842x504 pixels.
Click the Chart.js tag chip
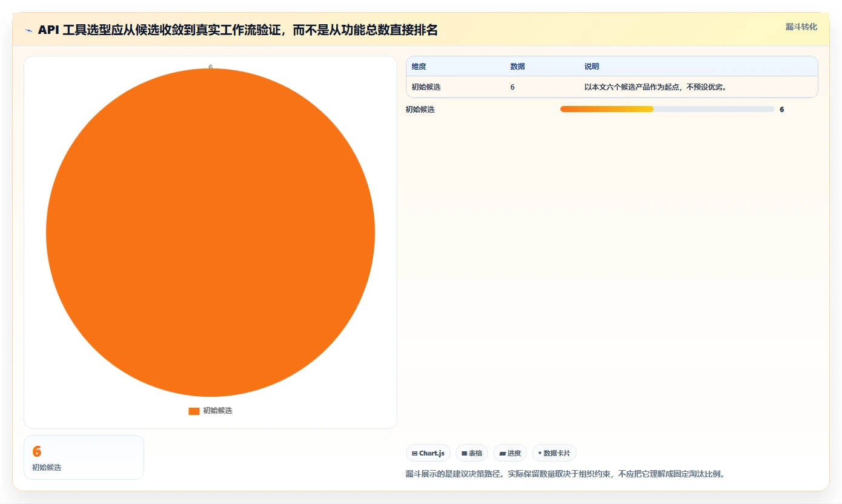[428, 453]
